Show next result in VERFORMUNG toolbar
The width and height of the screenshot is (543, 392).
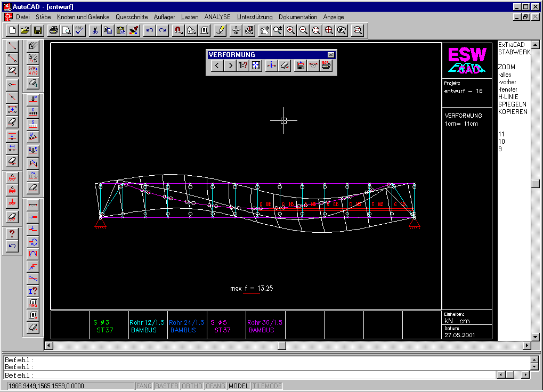pos(230,66)
